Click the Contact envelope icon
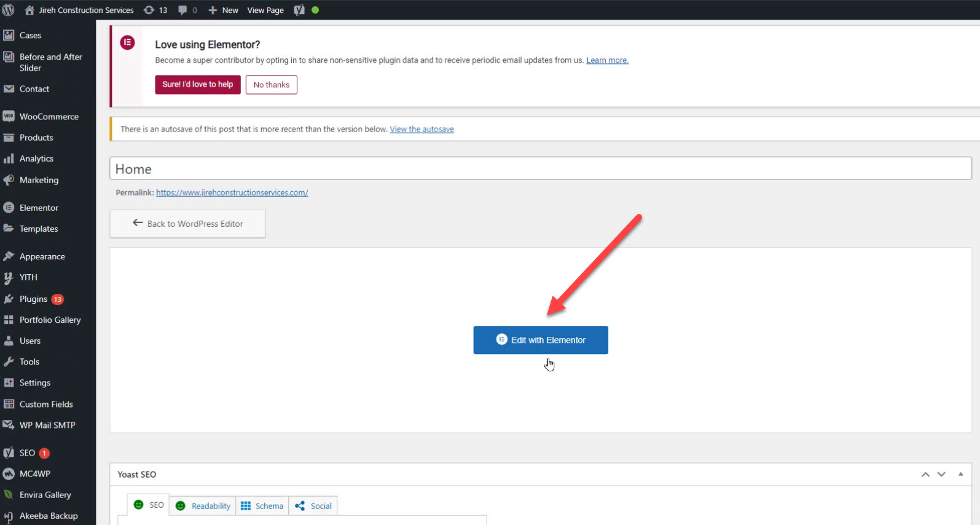 pos(9,89)
